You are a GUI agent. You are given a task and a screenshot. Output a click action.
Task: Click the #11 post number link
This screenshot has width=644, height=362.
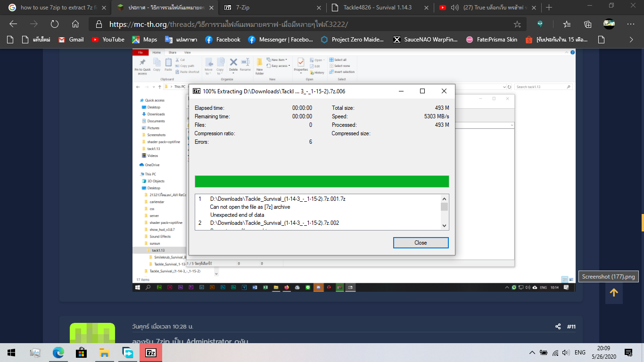tap(571, 326)
